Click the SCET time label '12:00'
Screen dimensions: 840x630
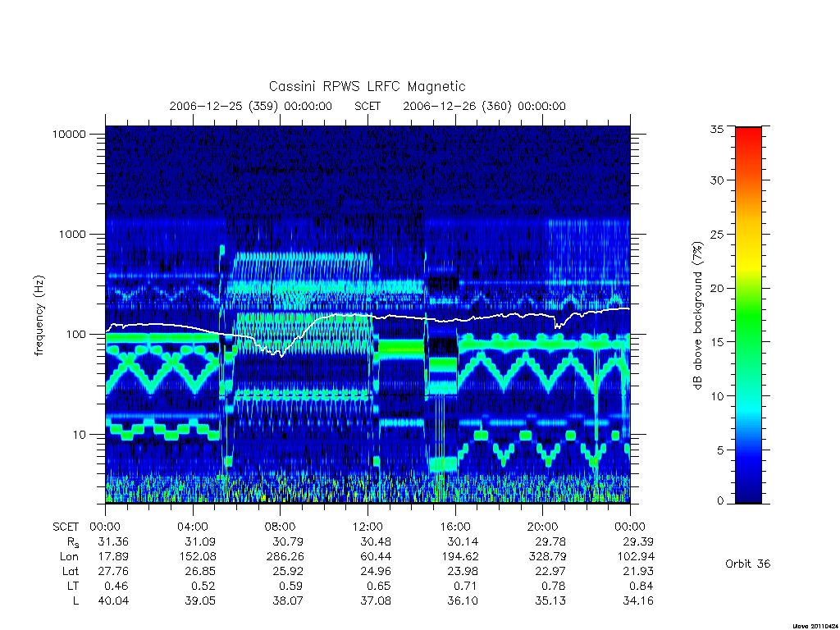[x=368, y=527]
